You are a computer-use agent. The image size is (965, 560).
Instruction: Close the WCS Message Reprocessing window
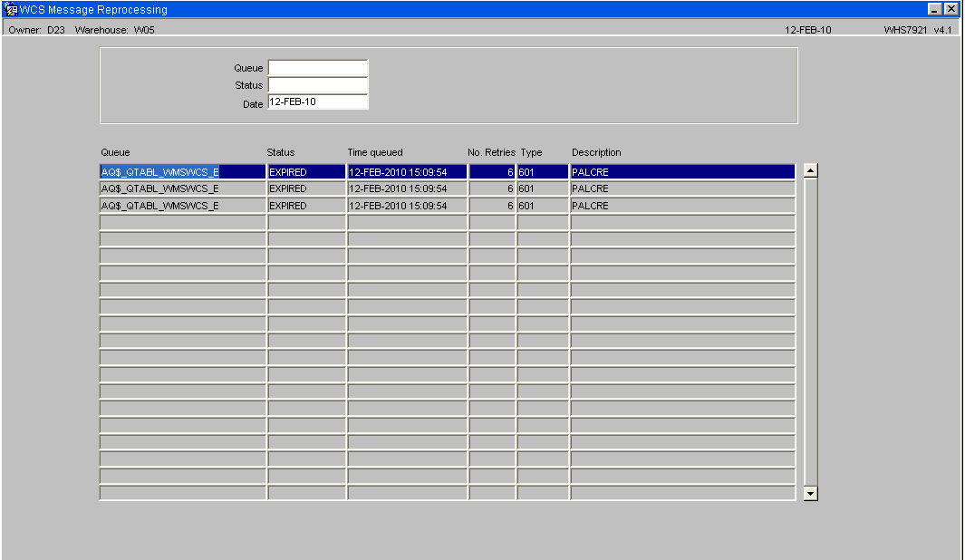click(951, 9)
